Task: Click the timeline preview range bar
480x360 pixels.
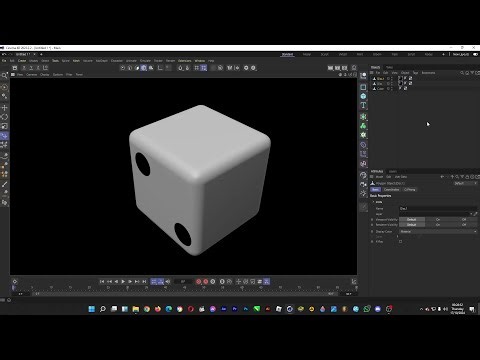Action: 184,294
